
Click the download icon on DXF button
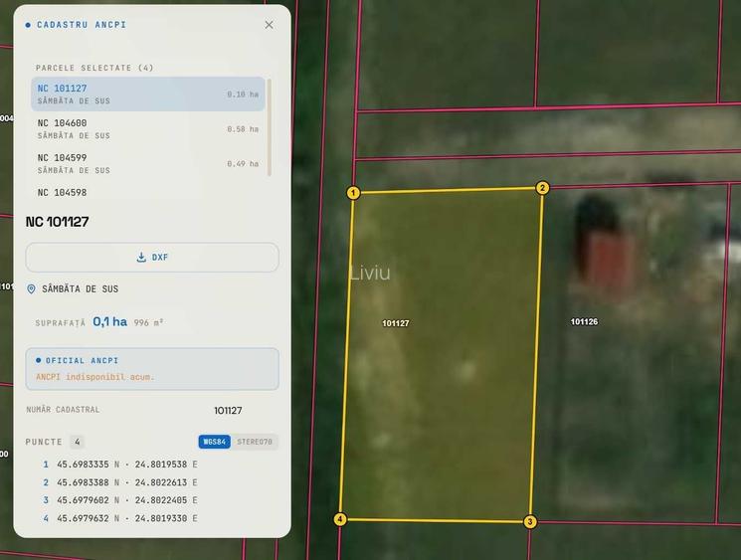click(141, 257)
